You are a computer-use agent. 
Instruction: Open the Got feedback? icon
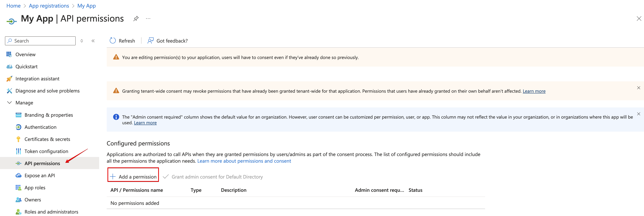[150, 41]
